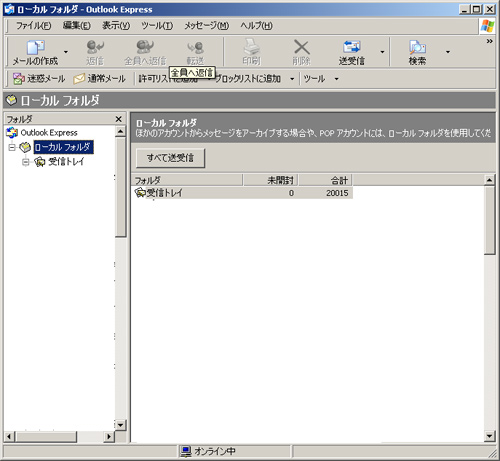This screenshot has width=500, height=461.
Task: Click folder tree scrollbar up arrow
Action: (x=120, y=131)
